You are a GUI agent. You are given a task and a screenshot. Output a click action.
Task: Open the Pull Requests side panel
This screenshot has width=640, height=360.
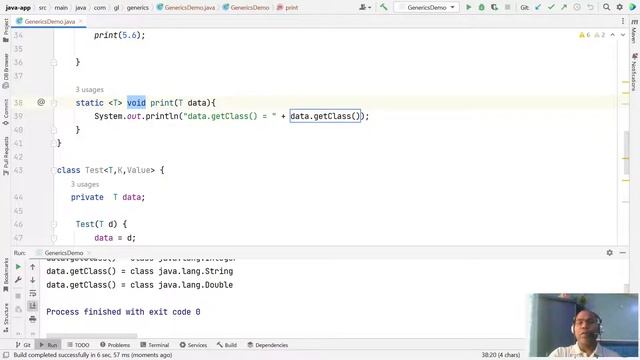[6, 156]
